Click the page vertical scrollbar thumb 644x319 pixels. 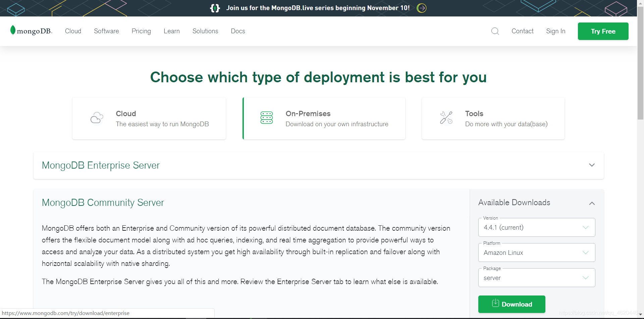[x=640, y=64]
